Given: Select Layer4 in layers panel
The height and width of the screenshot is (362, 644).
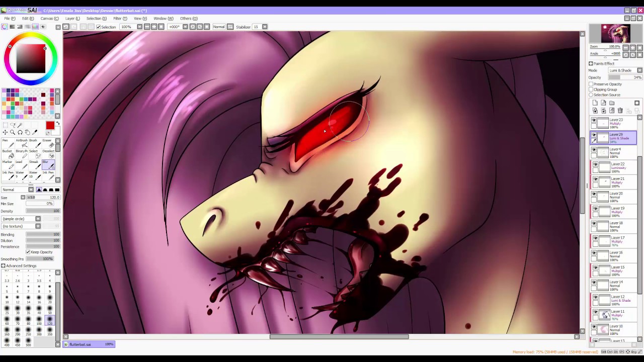Looking at the screenshot, I should (614, 152).
